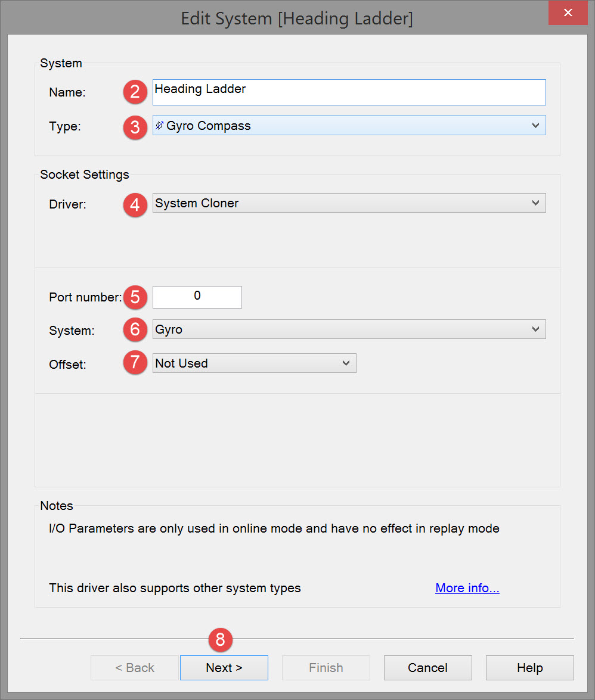Click the greyed-out Finish button

point(326,668)
